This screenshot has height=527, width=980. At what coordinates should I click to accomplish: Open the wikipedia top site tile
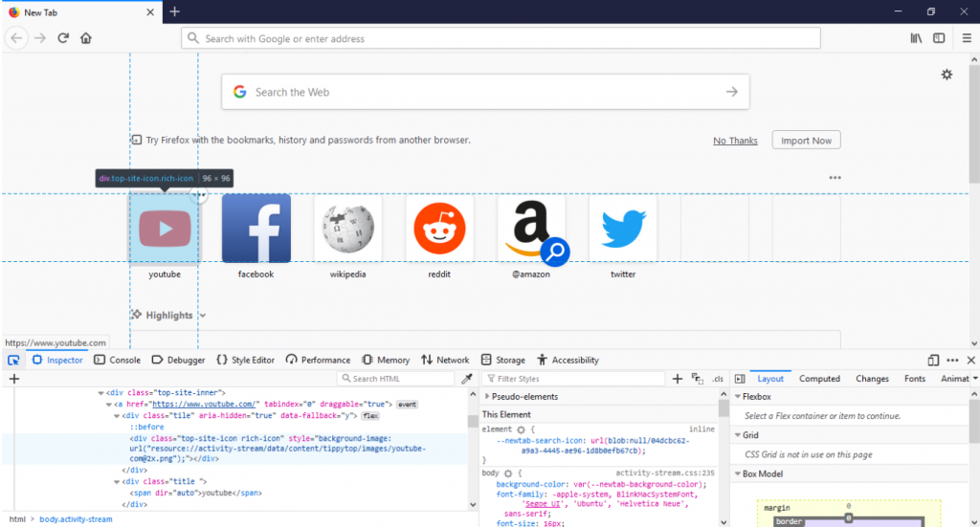[x=348, y=228]
